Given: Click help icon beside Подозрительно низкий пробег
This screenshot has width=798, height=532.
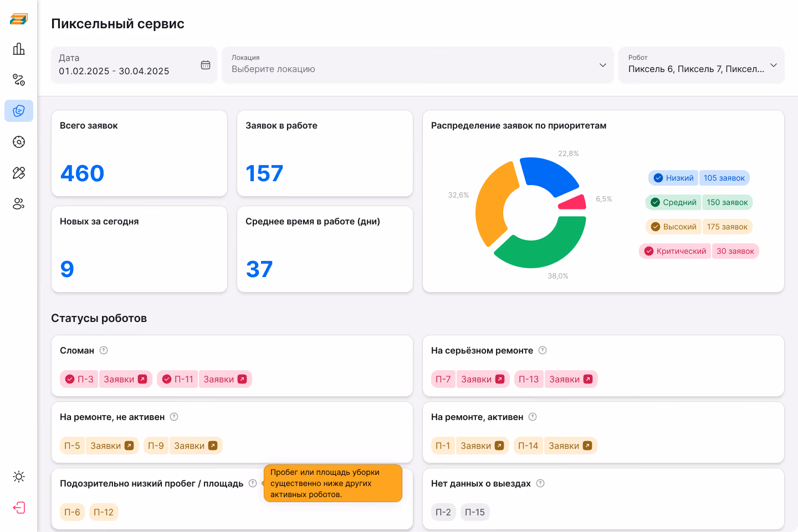Looking at the screenshot, I should pos(253,483).
